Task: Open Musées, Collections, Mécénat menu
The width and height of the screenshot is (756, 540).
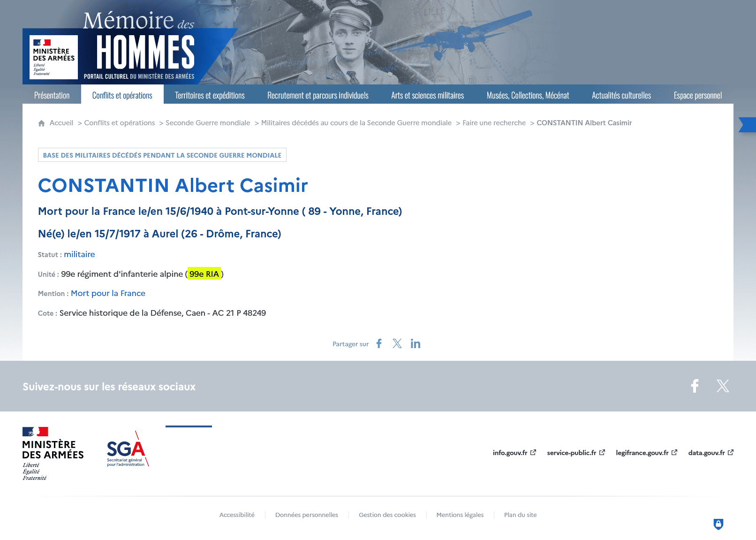Action: coord(528,95)
